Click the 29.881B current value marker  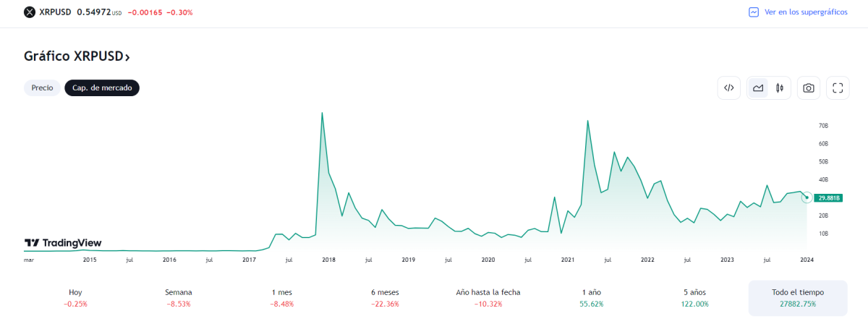point(828,197)
